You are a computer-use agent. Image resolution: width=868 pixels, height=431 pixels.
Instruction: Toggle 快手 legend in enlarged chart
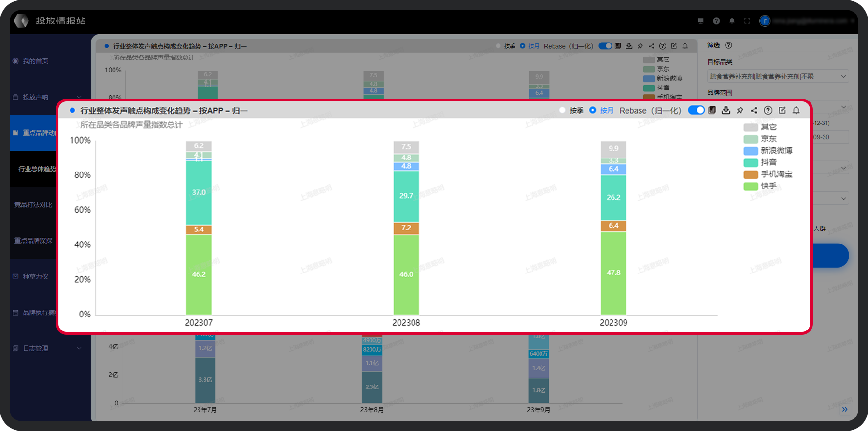tap(760, 186)
